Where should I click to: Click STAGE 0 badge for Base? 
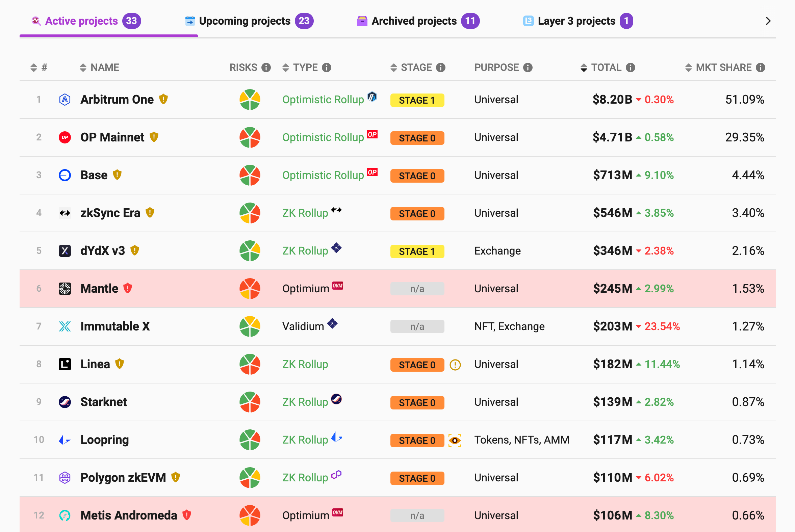tap(417, 176)
